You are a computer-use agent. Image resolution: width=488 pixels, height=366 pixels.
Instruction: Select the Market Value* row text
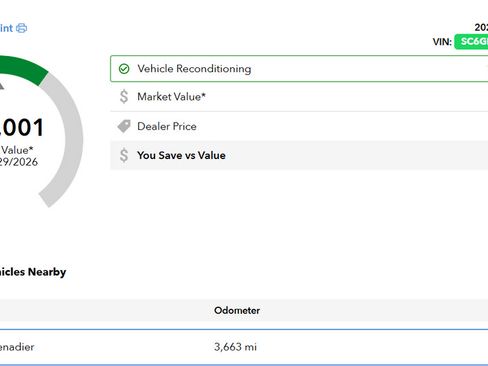171,97
